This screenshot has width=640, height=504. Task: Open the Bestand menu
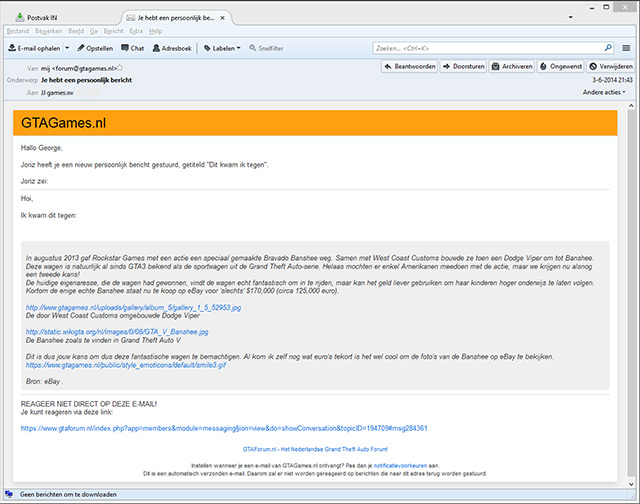tap(18, 31)
